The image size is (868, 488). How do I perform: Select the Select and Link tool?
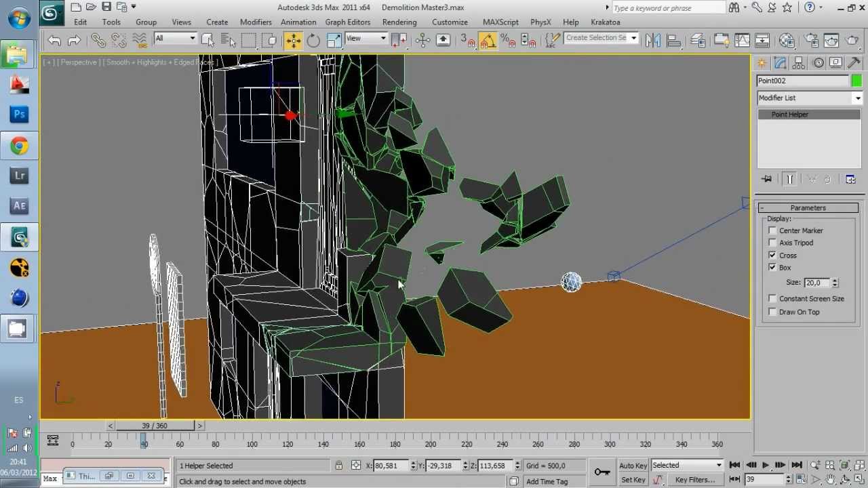pyautogui.click(x=98, y=41)
